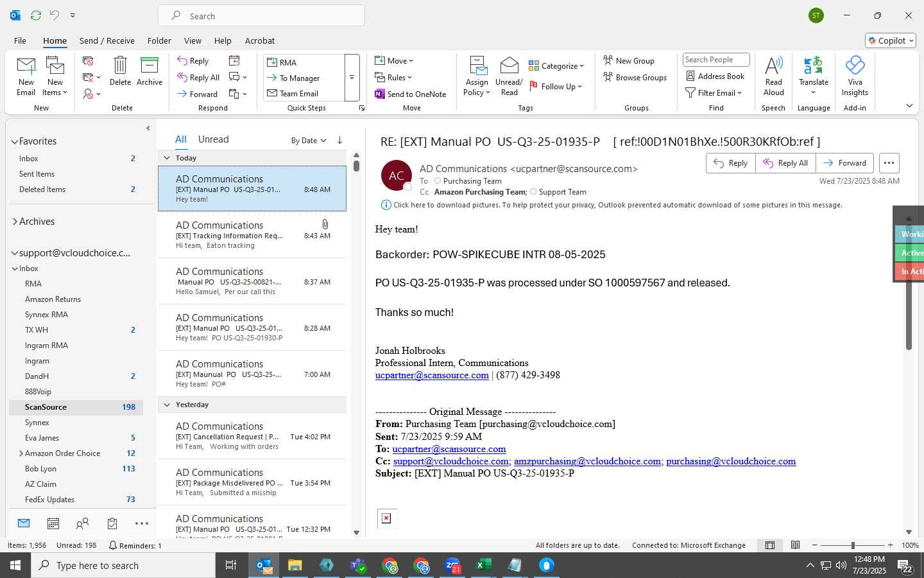Click Reply All in the Respond group
The image size is (924, 578).
[199, 78]
